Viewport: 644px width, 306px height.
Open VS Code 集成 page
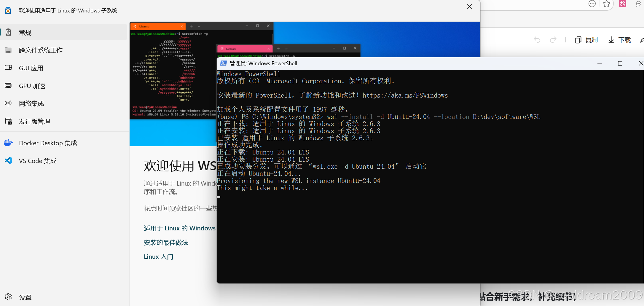click(x=64, y=161)
